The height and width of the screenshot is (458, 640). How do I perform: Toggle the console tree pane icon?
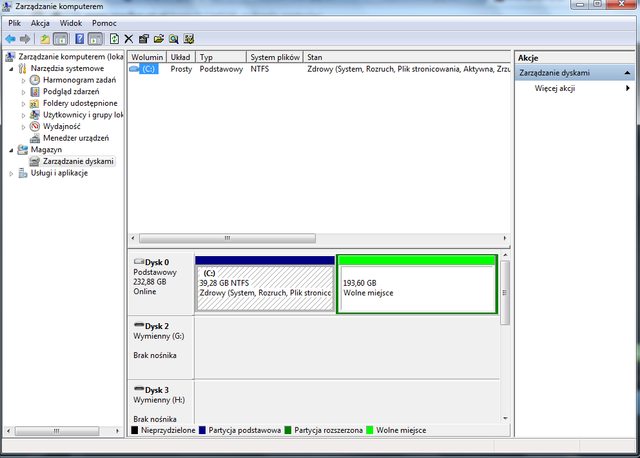coord(61,39)
